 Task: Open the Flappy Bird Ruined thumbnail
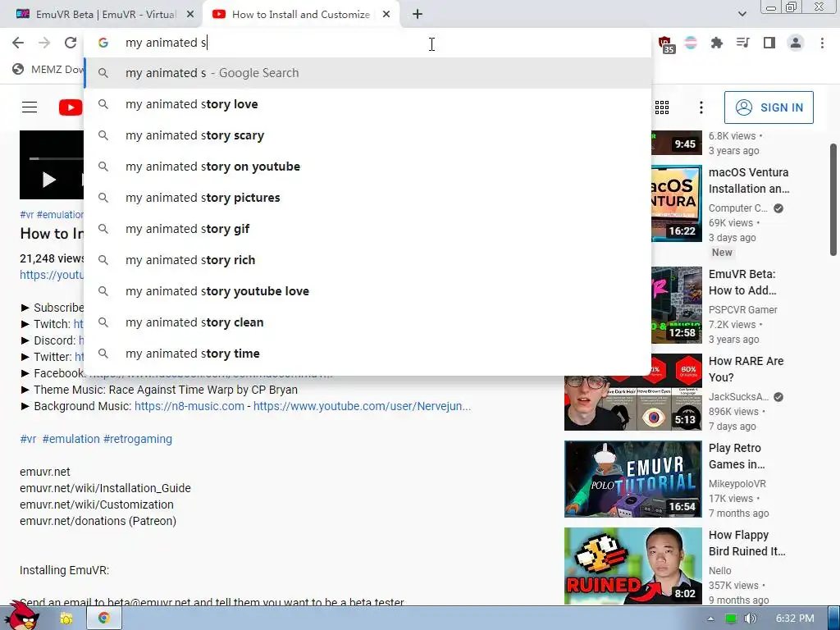633,566
